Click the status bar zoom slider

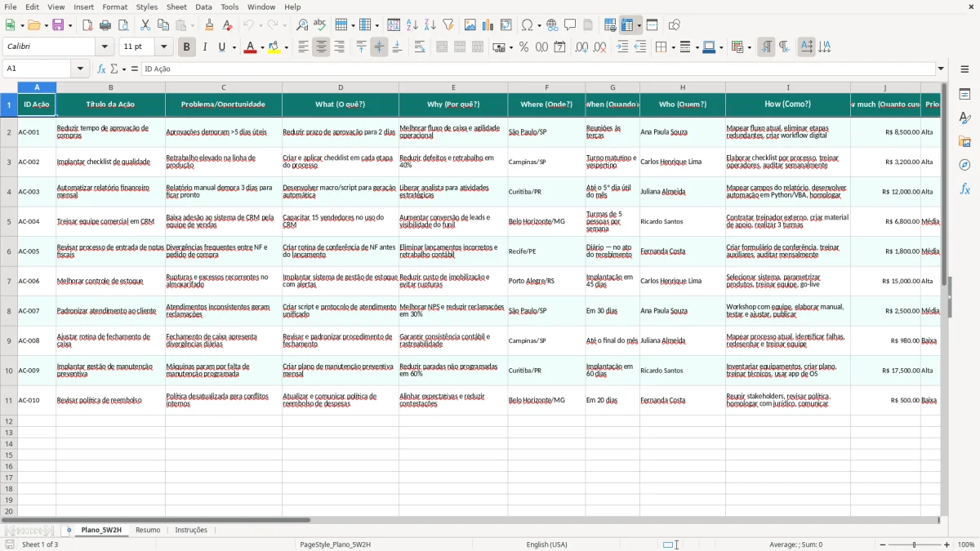914,544
